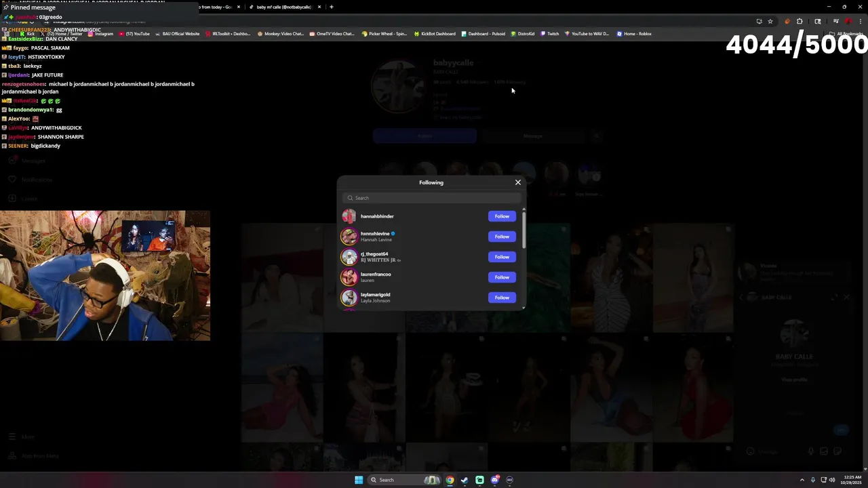Open hxnnxhlevine's avatar
Viewport: 868px width, 488px height.
tap(349, 237)
